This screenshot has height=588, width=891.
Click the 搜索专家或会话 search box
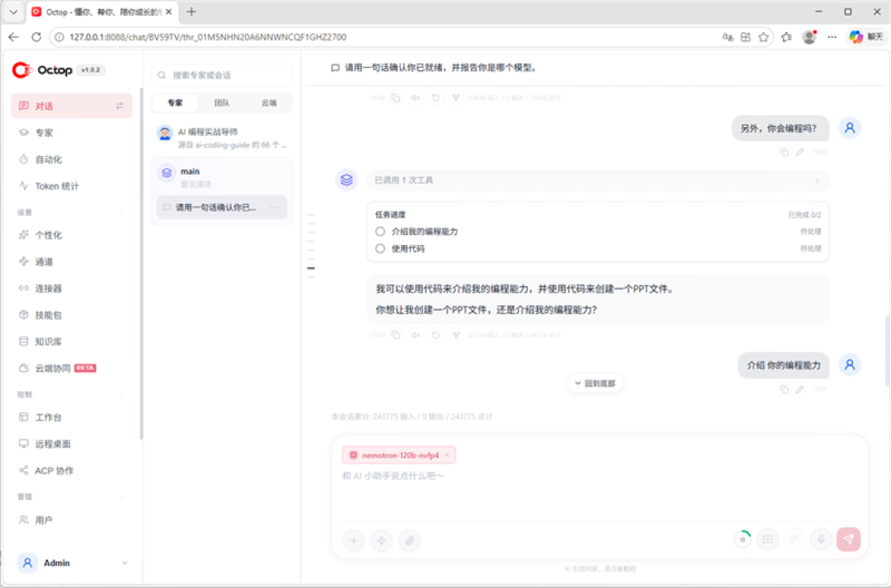(222, 75)
